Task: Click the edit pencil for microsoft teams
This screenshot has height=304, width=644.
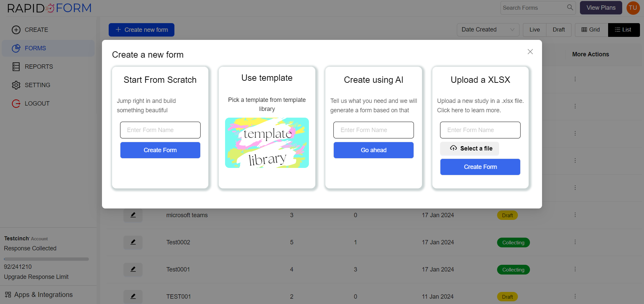Action: [133, 215]
